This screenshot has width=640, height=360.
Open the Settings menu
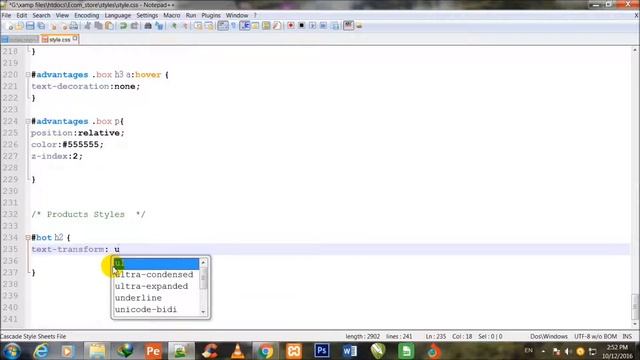pos(147,16)
